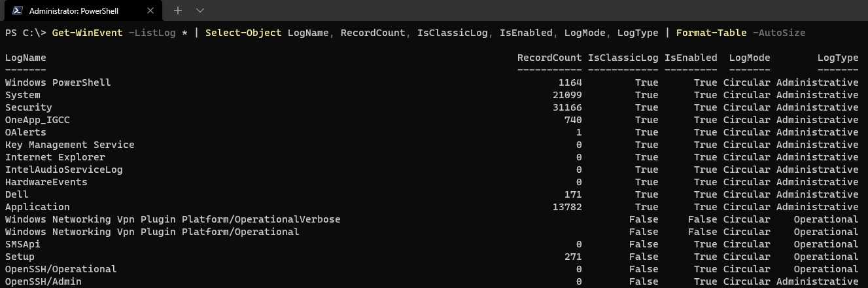This screenshot has width=868, height=288.
Task: Click the Key Management Service log name
Action: [70, 145]
